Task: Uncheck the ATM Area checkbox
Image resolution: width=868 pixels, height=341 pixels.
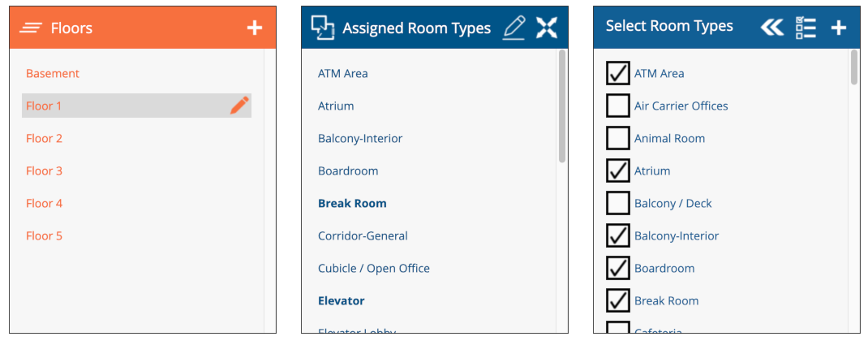Action: tap(618, 73)
